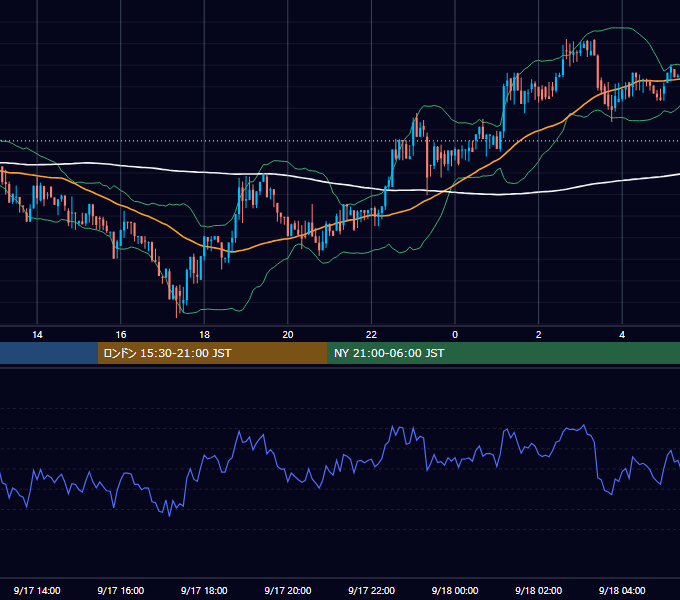
Task: Click the 9/17 16:00 date label
Action: click(121, 590)
